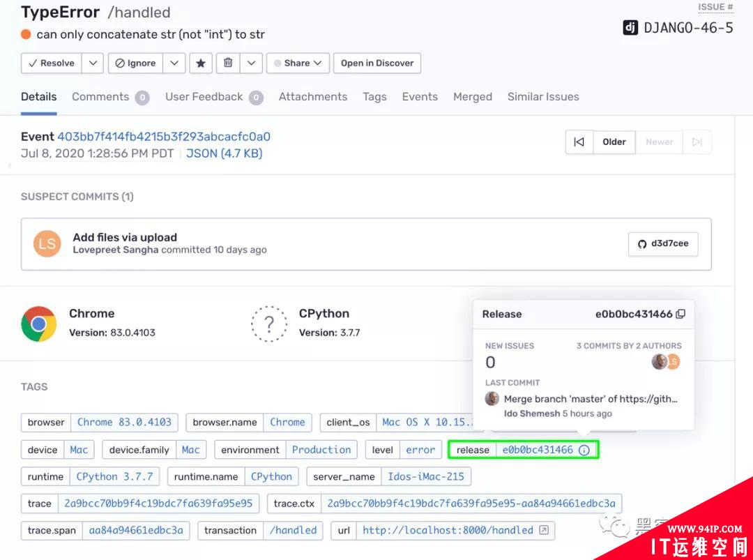The image size is (753, 560).
Task: Click the release info icon
Action: [584, 450]
